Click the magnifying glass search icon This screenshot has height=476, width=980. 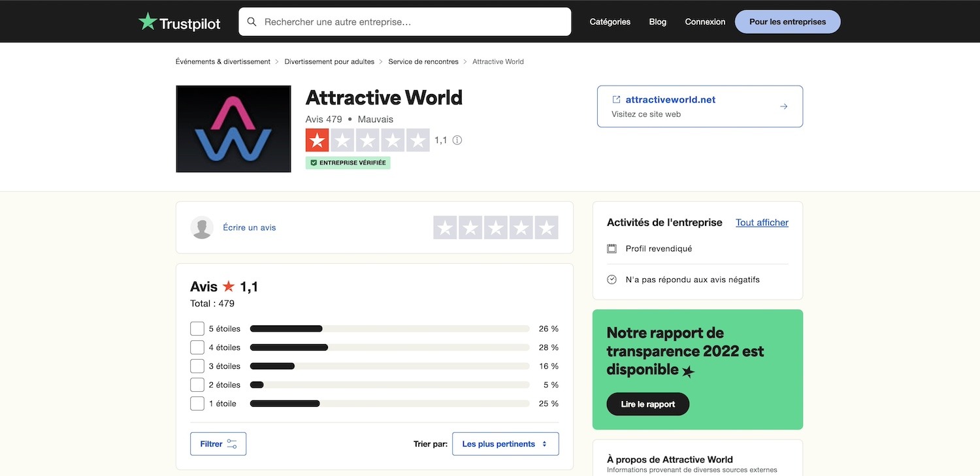252,22
